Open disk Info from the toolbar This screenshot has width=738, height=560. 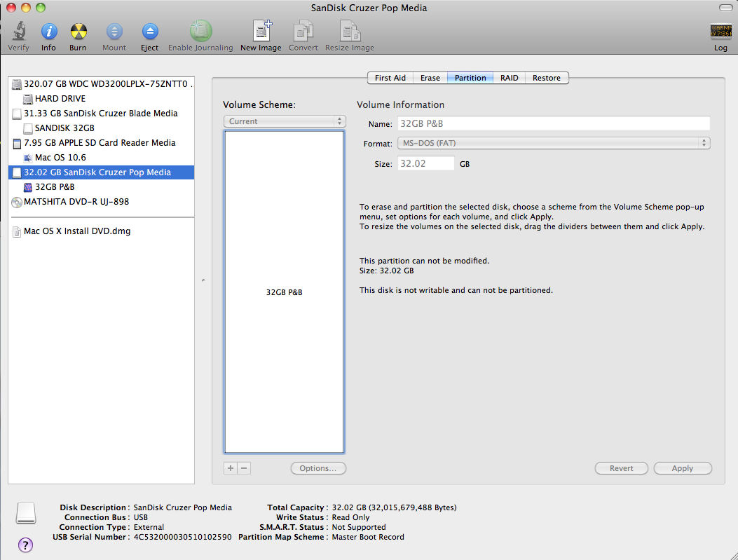[48, 31]
